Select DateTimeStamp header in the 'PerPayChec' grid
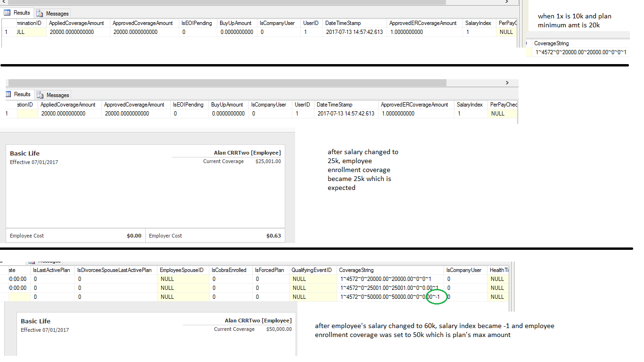This screenshot has width=644, height=362. (346, 105)
